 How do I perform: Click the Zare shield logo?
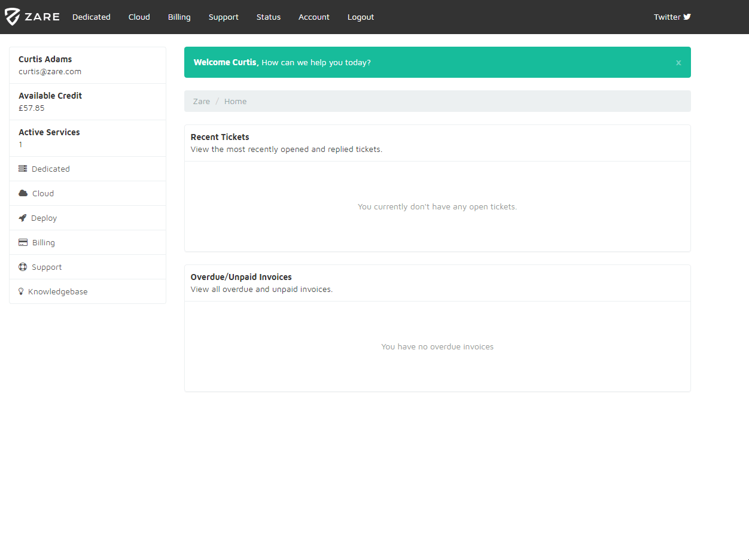coord(13,17)
